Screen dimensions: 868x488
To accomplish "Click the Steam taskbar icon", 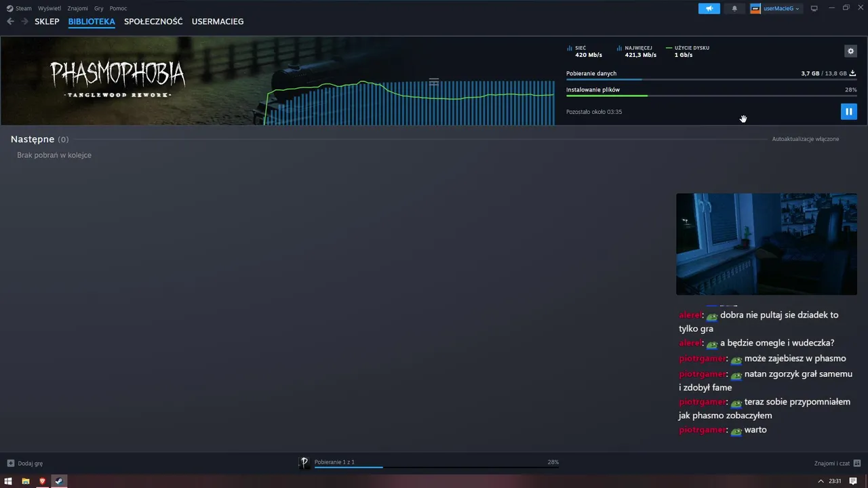I will tap(59, 481).
